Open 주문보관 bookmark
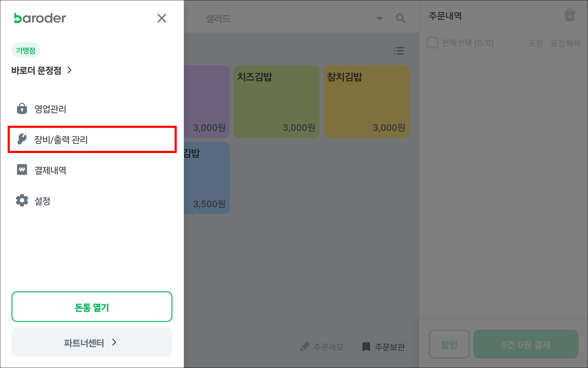The height and width of the screenshot is (368, 588). [383, 347]
